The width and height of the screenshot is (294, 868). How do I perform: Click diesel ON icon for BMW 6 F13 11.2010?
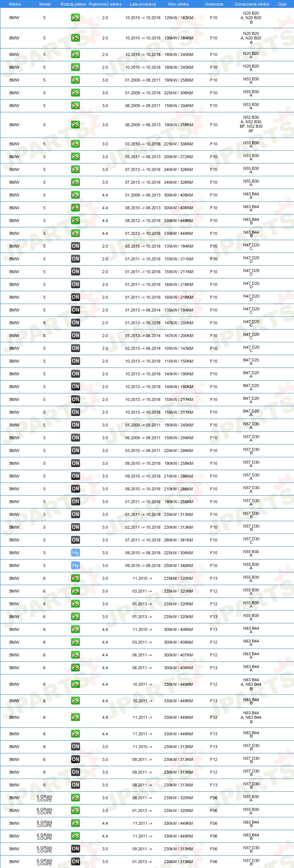click(x=76, y=747)
